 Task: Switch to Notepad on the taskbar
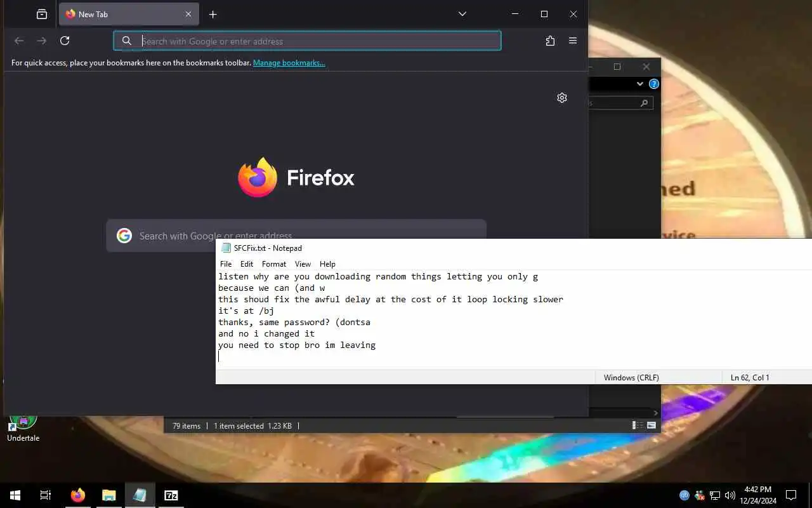[x=140, y=495]
